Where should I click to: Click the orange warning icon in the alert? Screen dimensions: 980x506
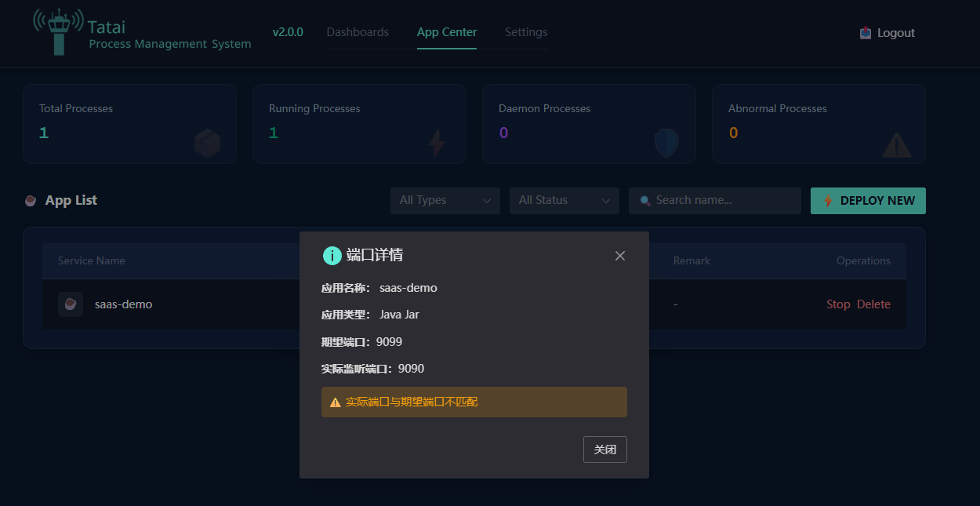click(336, 402)
